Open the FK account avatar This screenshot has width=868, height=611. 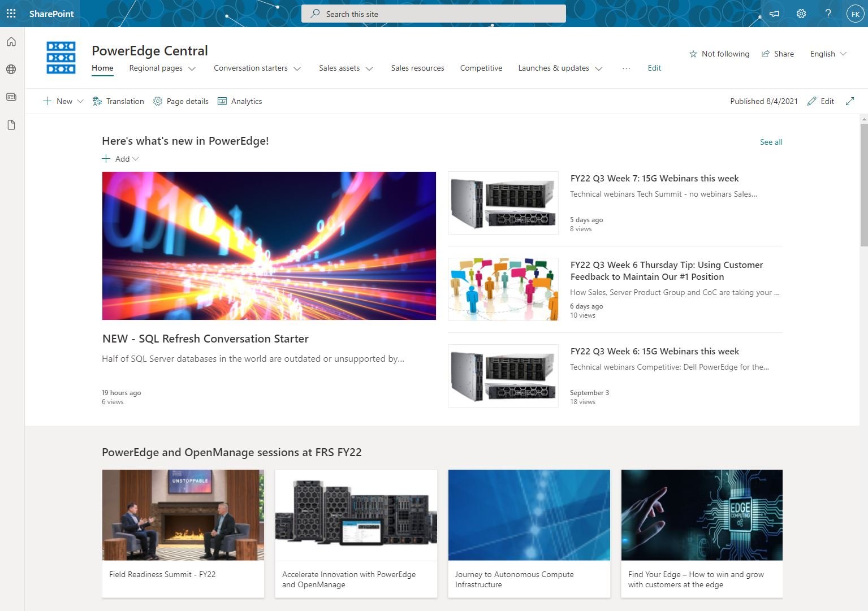[856, 14]
